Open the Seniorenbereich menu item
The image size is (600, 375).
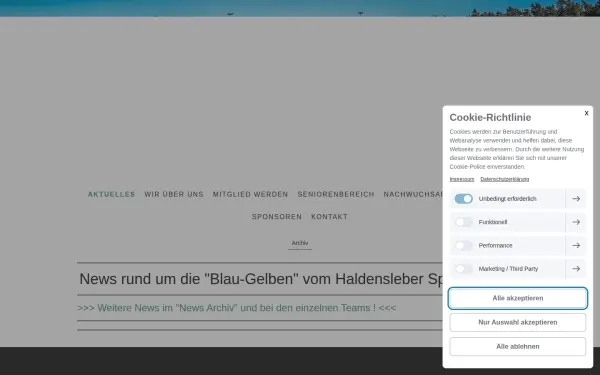[x=336, y=194]
